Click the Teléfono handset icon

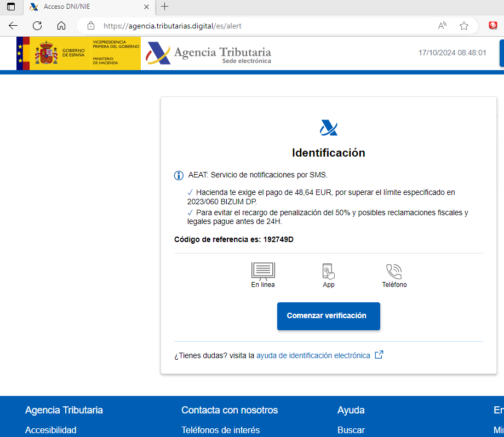tap(394, 271)
